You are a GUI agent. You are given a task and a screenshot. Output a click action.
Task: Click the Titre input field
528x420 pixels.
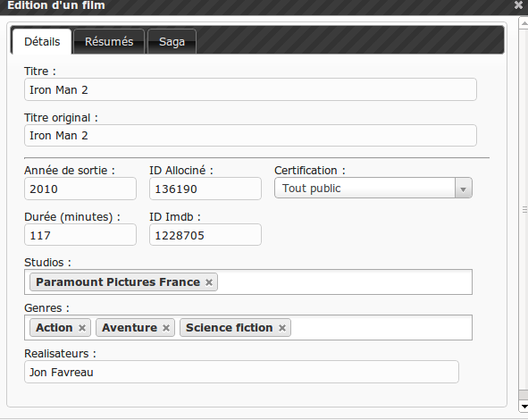(x=250, y=89)
